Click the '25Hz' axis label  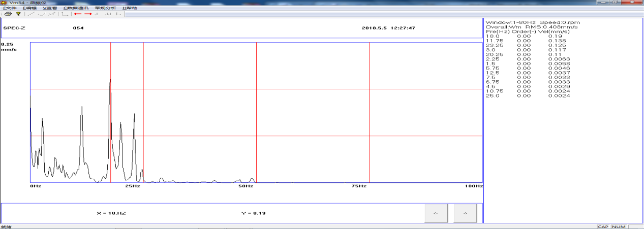tap(133, 186)
